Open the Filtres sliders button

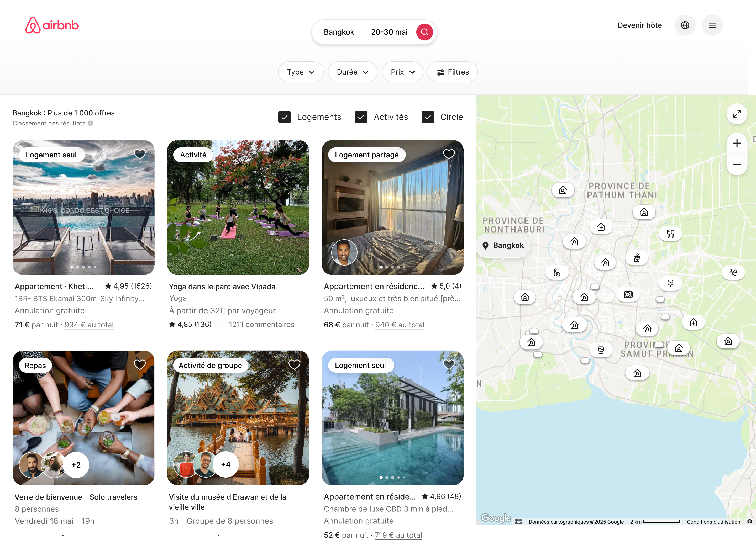(453, 72)
